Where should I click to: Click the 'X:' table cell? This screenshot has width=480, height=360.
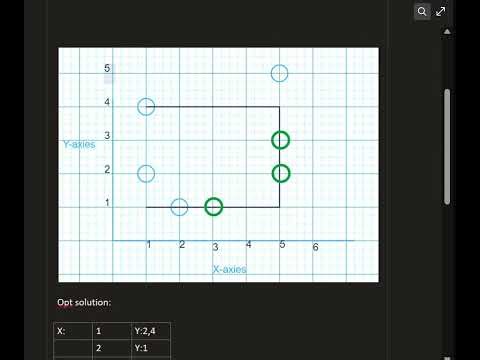pos(73,331)
